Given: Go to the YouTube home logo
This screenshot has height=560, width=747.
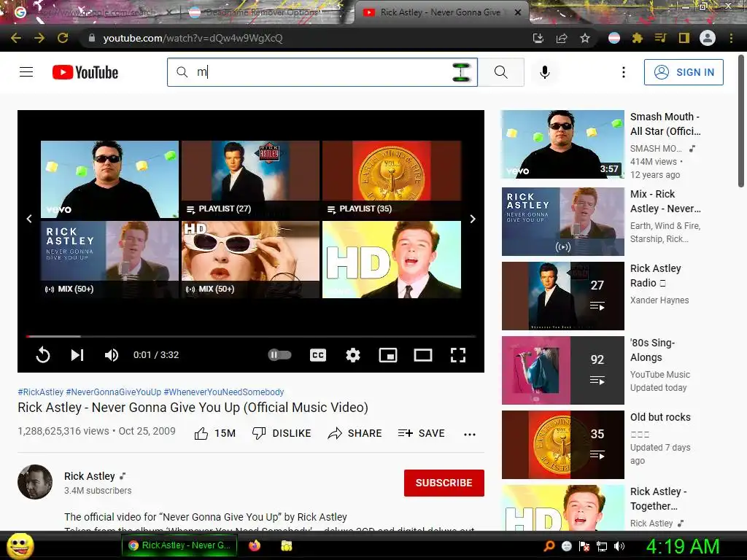Looking at the screenshot, I should (x=85, y=72).
